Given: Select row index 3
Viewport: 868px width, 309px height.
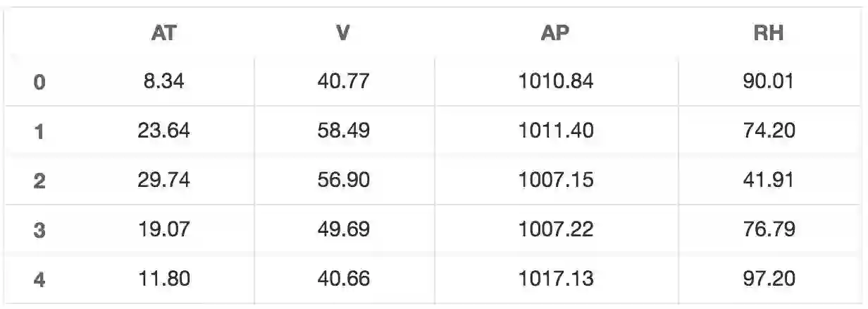Looking at the screenshot, I should (x=39, y=231).
